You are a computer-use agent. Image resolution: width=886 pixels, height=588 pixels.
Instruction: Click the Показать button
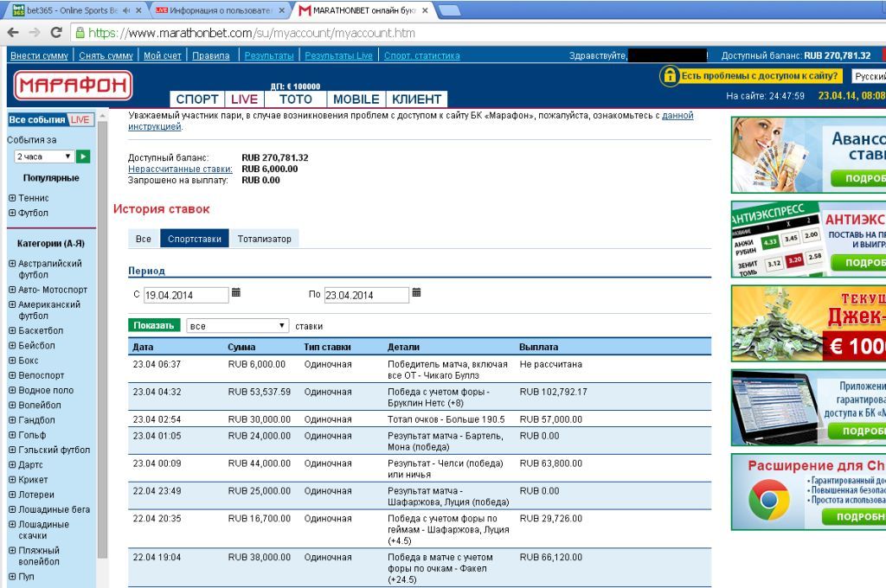(154, 325)
